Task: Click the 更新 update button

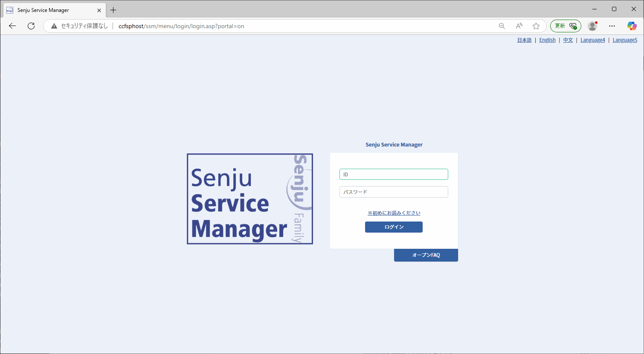Action: point(566,26)
